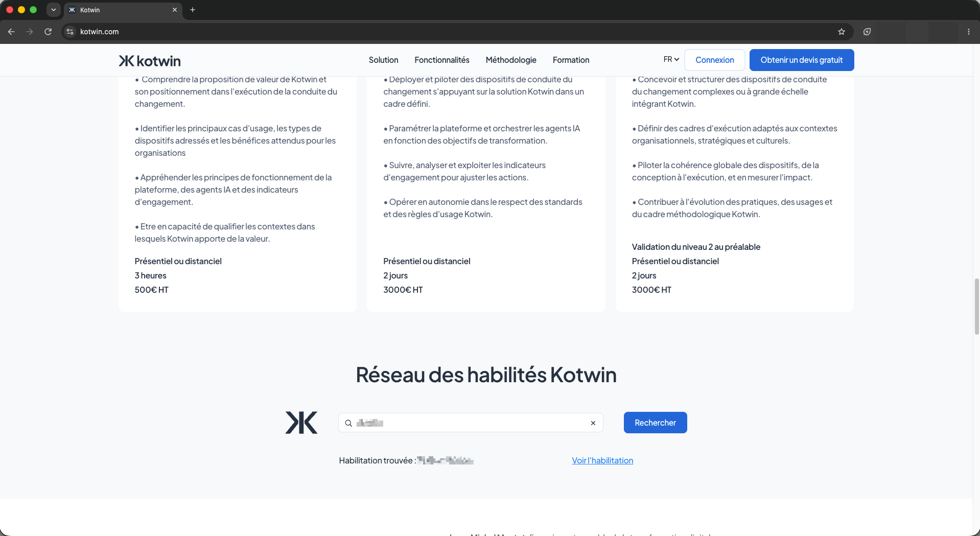Click the magnifier icon in the search field
980x536 pixels.
(x=348, y=423)
